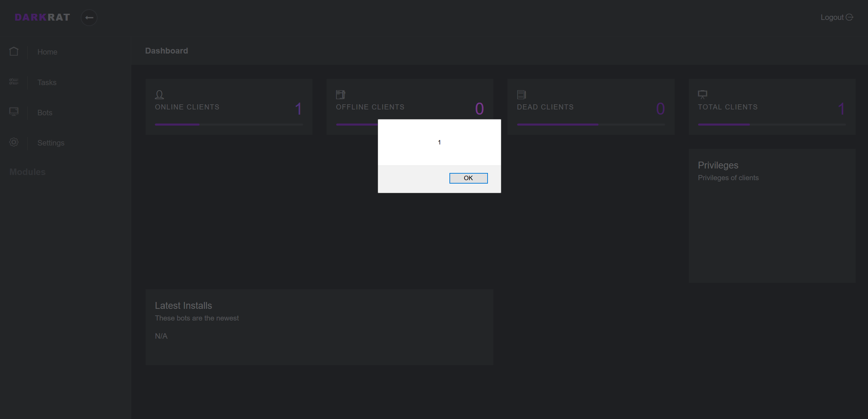Click the DEAD CLIENTS label
868x419 pixels.
click(x=545, y=107)
